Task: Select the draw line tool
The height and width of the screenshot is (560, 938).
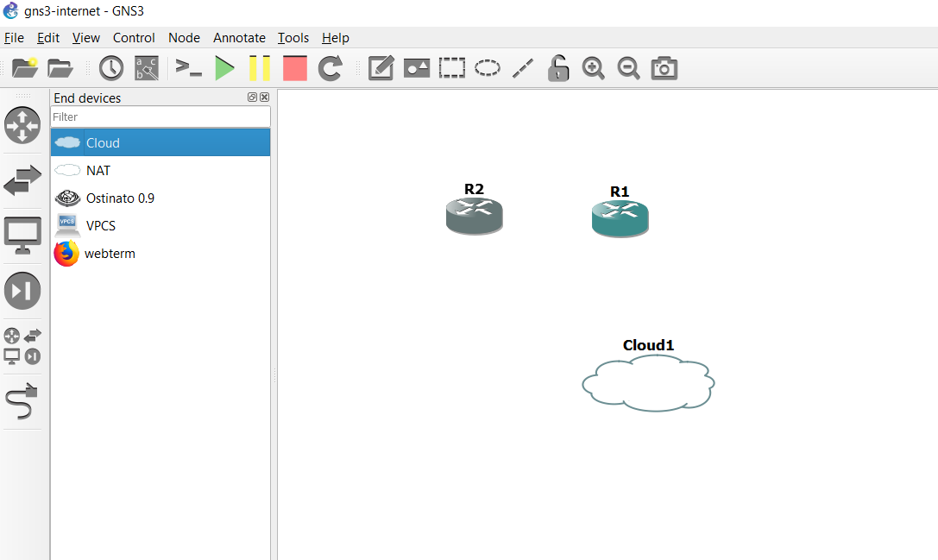Action: (x=523, y=68)
